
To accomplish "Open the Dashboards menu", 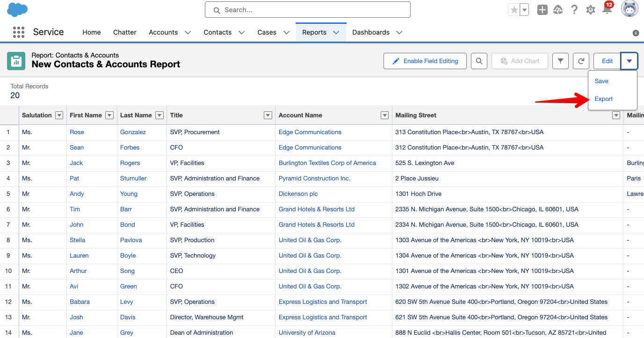I will click(376, 32).
